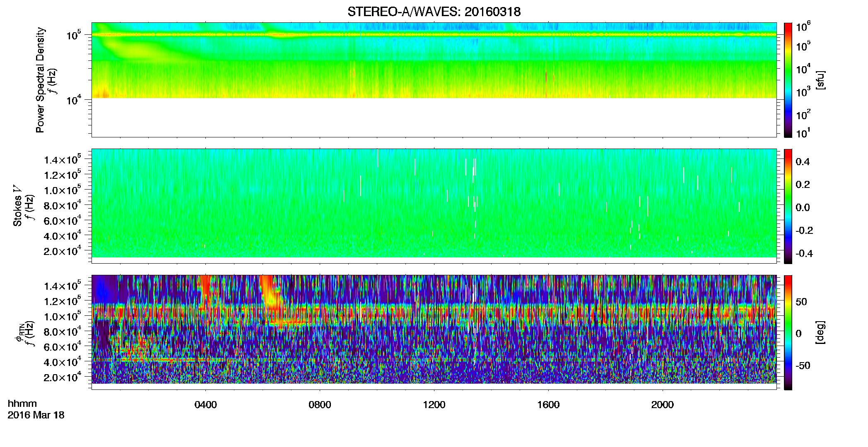Click the Power Spectral Density axis title

tap(40, 80)
